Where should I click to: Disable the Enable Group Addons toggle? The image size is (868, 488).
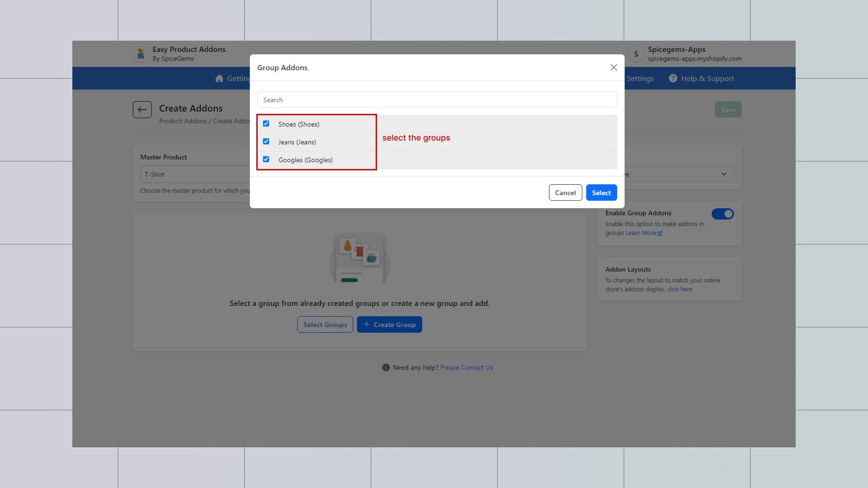coord(722,214)
